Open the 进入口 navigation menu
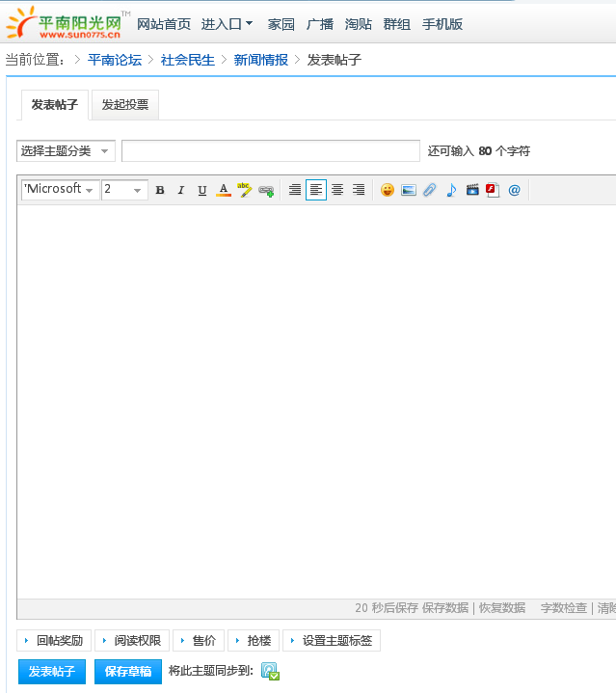 227,24
